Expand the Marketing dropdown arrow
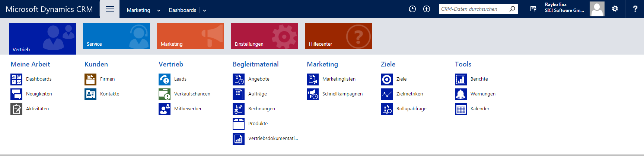 click(x=159, y=10)
